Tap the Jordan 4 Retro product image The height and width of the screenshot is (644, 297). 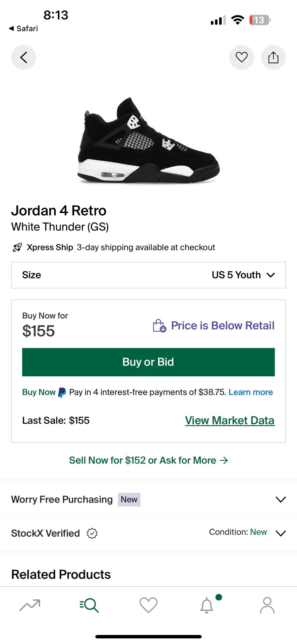(x=148, y=141)
